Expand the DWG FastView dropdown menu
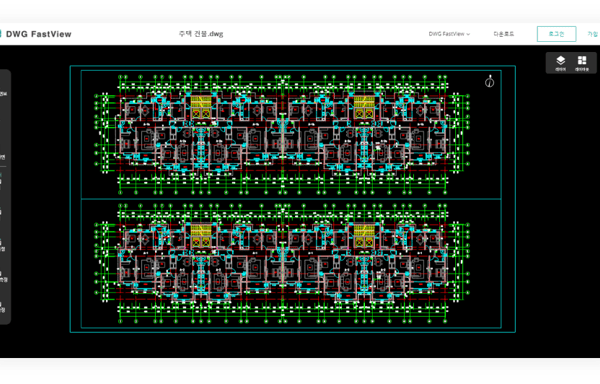The height and width of the screenshot is (384, 600). (449, 34)
